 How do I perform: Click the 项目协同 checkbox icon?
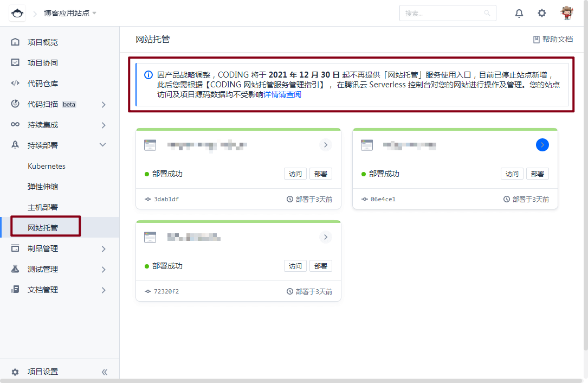click(15, 62)
